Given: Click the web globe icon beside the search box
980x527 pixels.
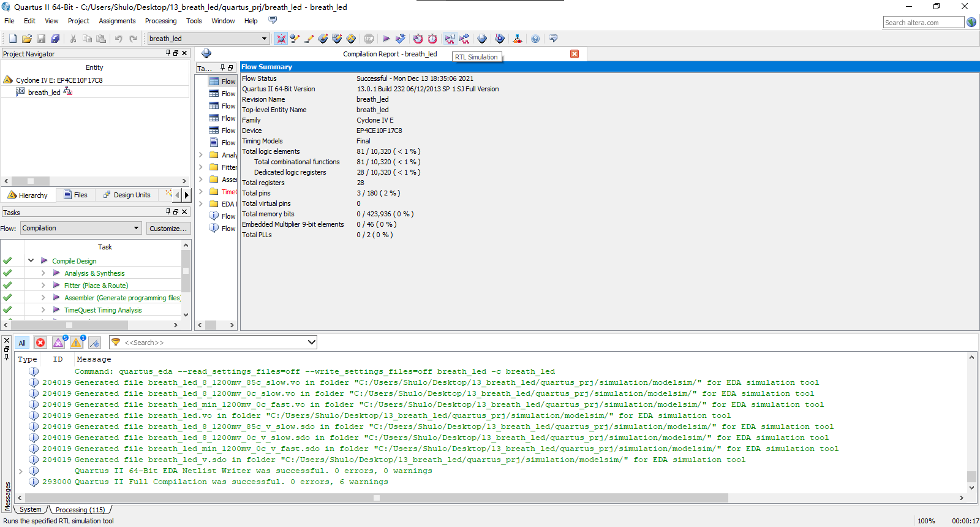Looking at the screenshot, I should [x=971, y=22].
